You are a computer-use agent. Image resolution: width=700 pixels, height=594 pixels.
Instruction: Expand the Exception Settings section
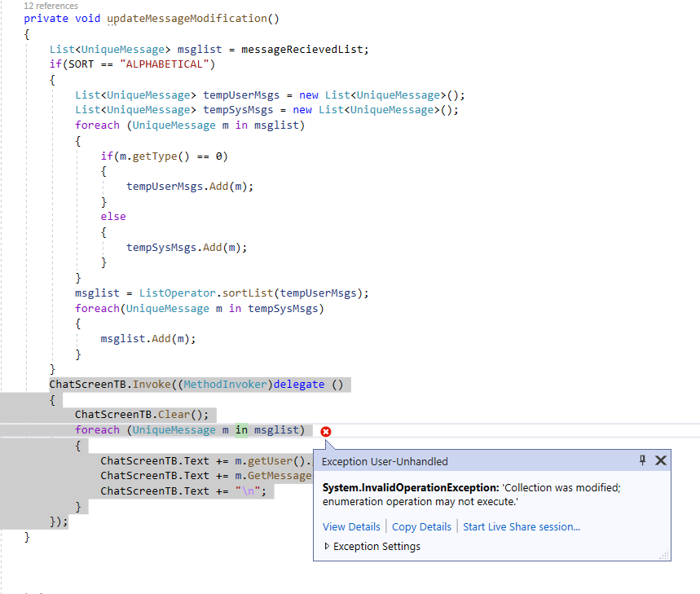coord(372,546)
